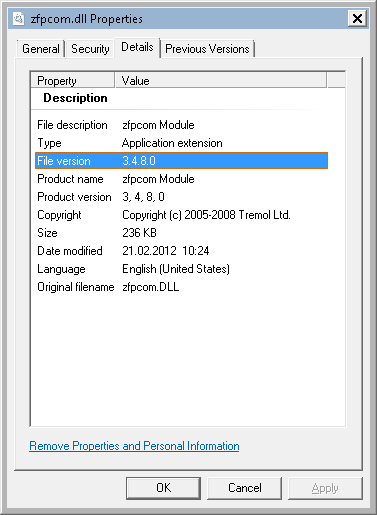Select the Original filename row
377x515 pixels.
181,287
